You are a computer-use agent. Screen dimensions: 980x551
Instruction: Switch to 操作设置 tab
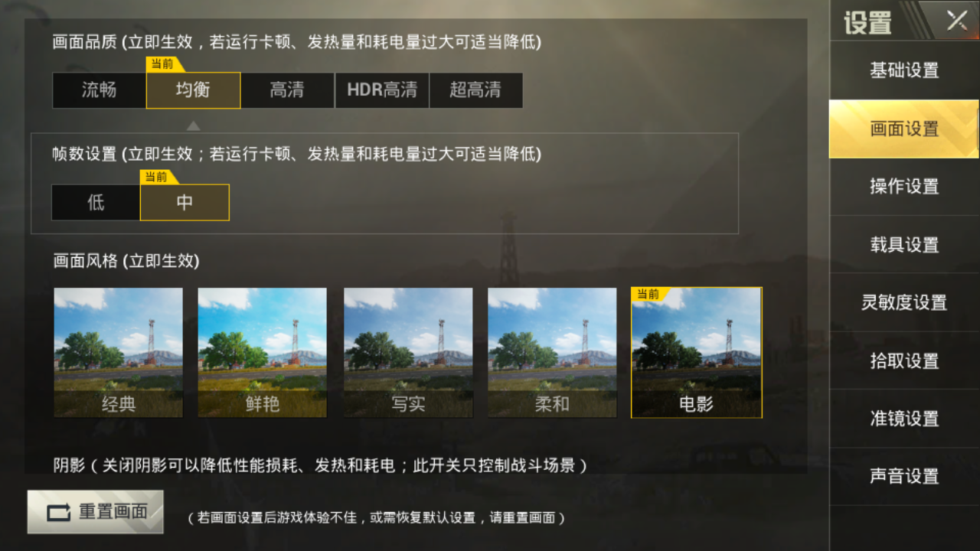904,187
